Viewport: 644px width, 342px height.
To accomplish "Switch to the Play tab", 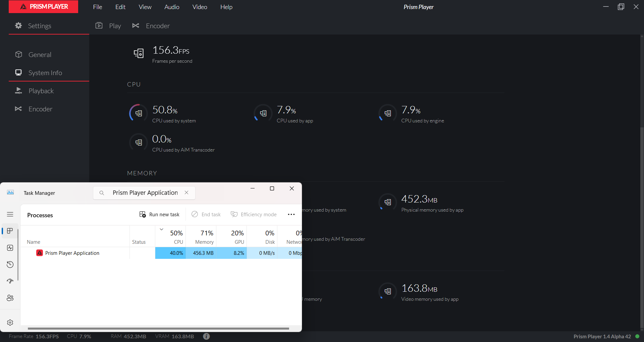I will tap(108, 26).
